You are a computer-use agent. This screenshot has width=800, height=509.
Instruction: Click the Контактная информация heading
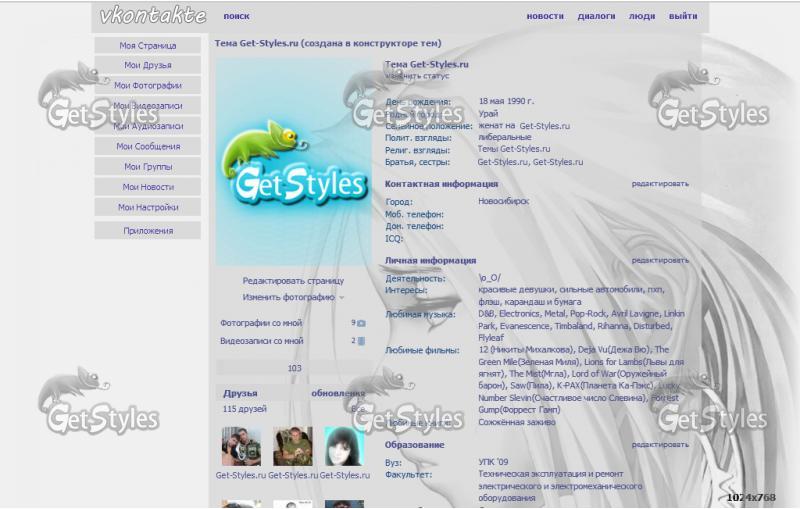coord(441,184)
